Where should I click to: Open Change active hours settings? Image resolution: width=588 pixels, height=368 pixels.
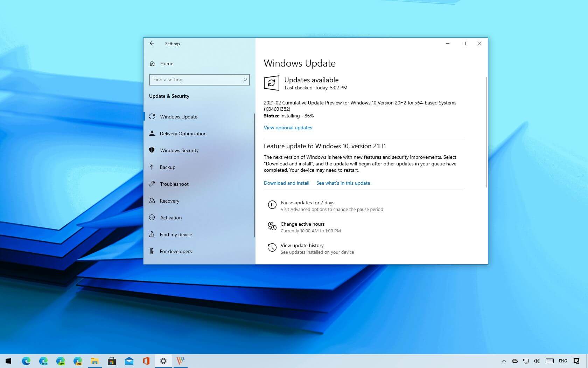(x=302, y=224)
